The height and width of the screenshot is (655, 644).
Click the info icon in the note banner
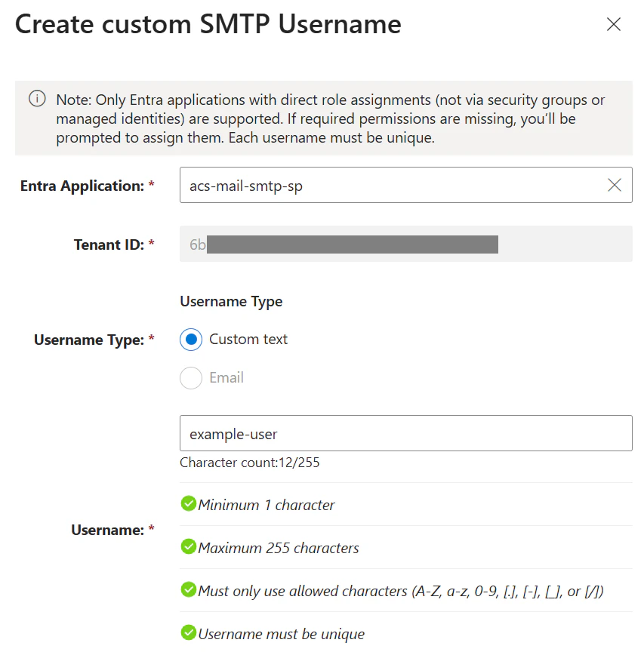pos(36,99)
